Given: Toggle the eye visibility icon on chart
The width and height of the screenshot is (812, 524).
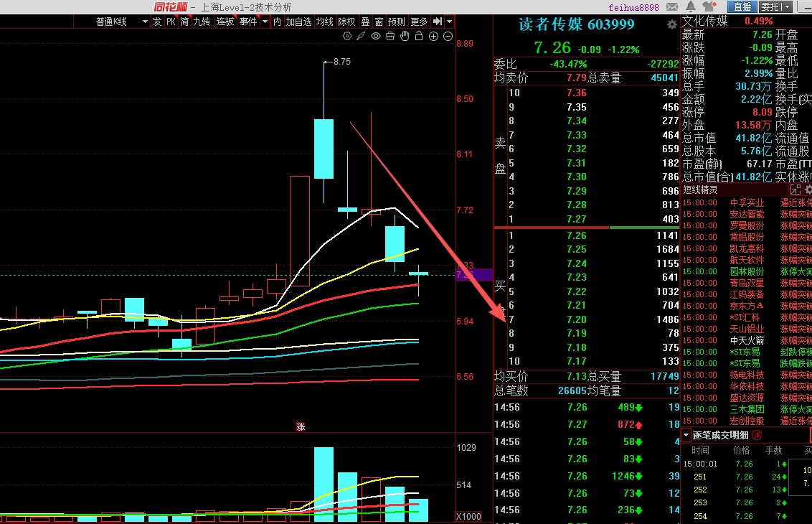Looking at the screenshot, I should (x=375, y=37).
